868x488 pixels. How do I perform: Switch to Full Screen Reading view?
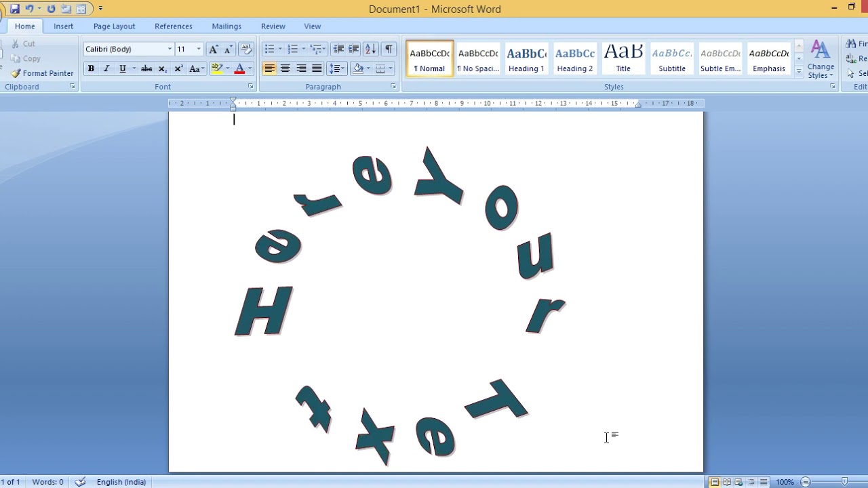pos(726,482)
